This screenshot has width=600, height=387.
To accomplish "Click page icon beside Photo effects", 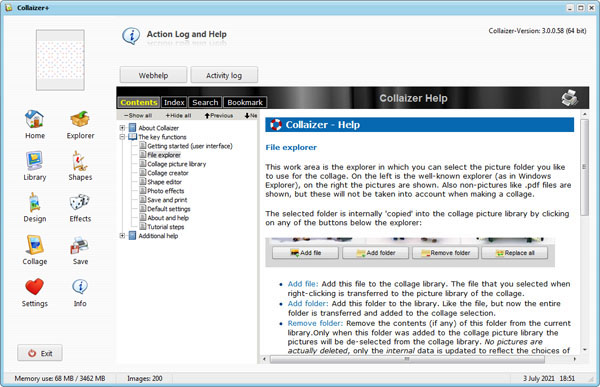I will [x=143, y=190].
